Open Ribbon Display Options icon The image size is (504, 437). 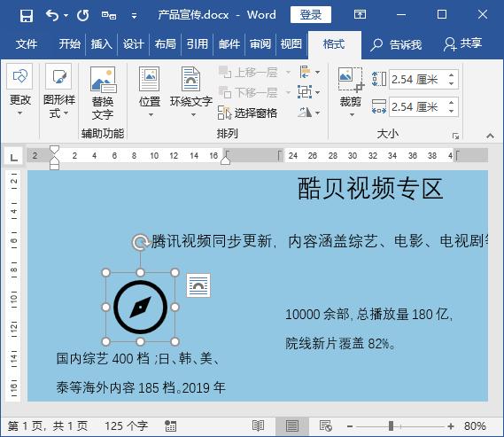(x=360, y=14)
